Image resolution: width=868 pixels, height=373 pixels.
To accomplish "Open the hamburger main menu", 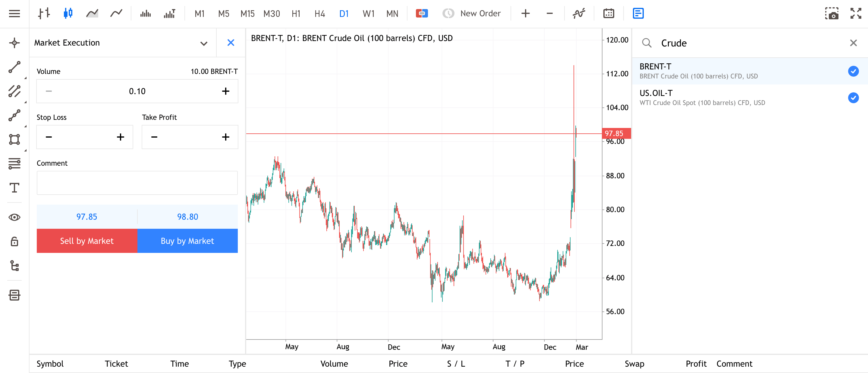I will pos(14,14).
